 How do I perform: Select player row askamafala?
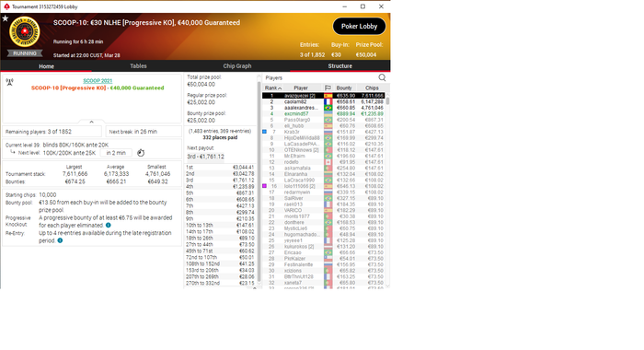click(x=323, y=168)
